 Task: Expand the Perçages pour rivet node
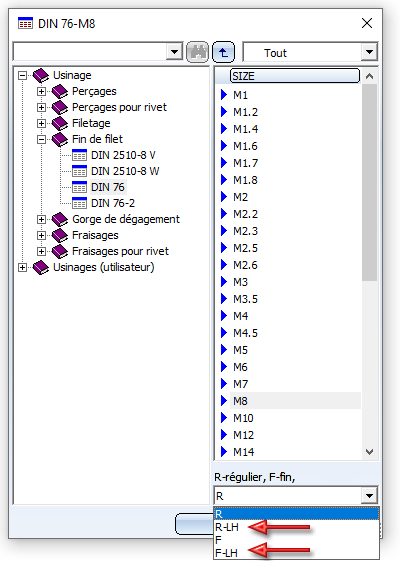(x=42, y=107)
